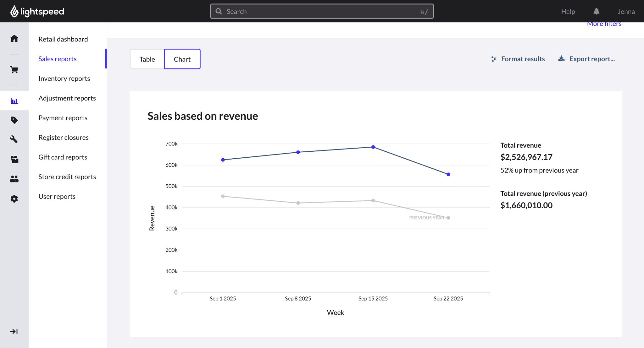
Task: Click the Help link in header
Action: click(568, 12)
